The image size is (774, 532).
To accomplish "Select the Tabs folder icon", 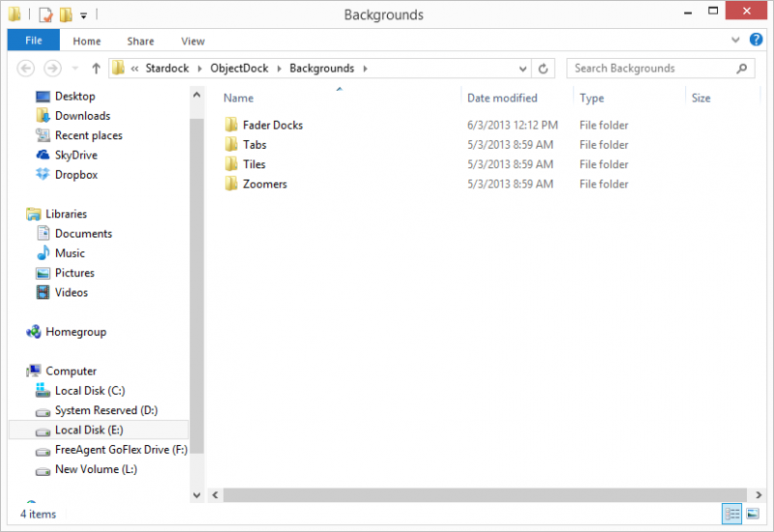I will coord(231,144).
